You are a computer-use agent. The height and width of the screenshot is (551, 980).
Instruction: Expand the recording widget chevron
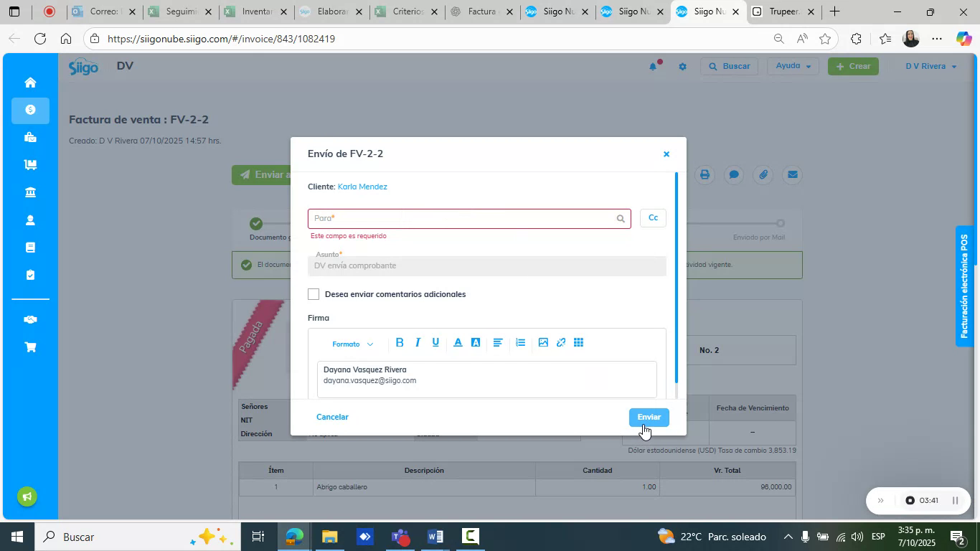click(x=881, y=501)
